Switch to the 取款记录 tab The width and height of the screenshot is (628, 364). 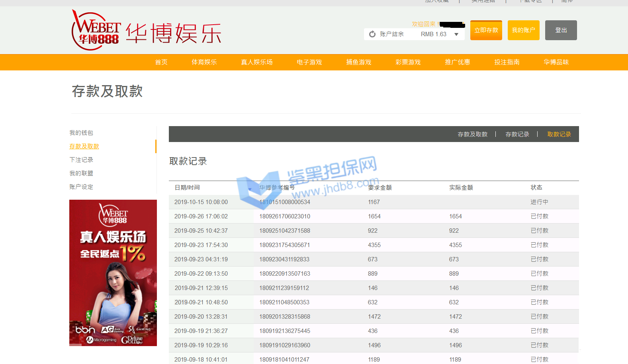559,134
